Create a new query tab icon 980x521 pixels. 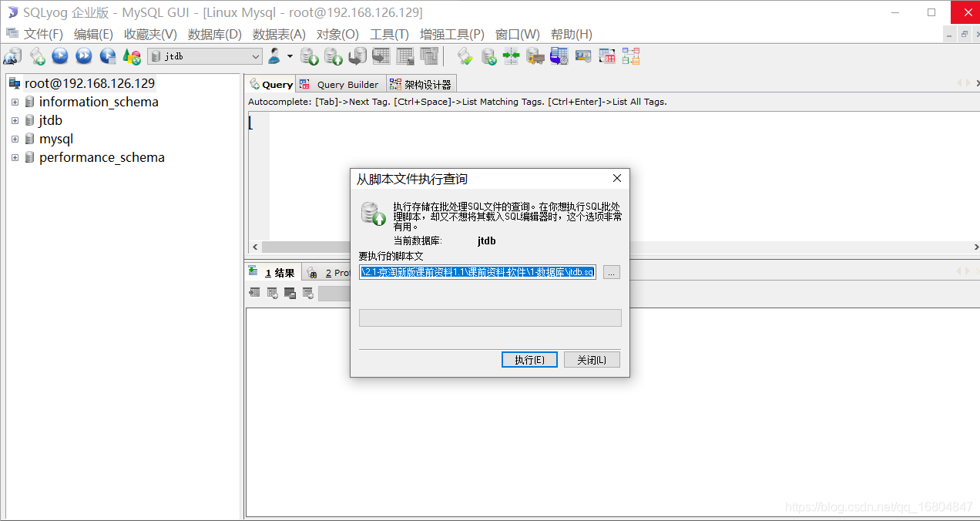37,55
